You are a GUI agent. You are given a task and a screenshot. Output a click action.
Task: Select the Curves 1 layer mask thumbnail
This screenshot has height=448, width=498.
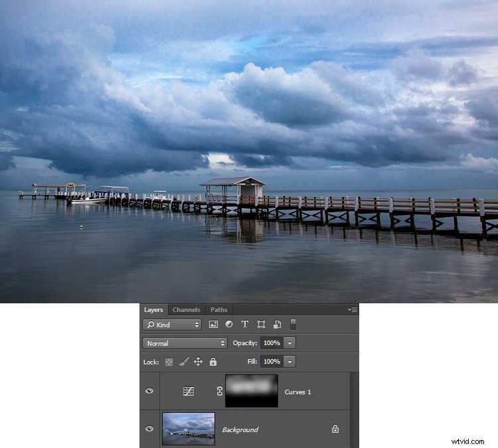coord(252,391)
